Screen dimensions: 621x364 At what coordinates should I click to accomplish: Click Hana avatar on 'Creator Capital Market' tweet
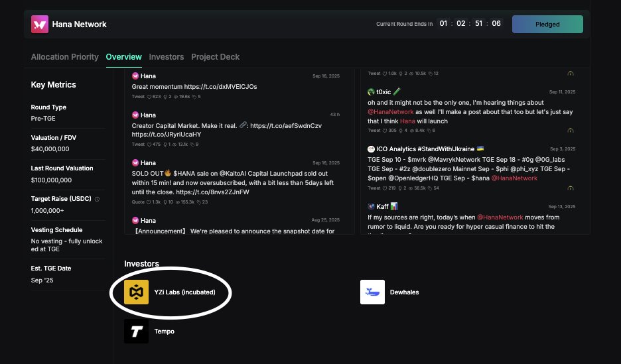point(135,115)
